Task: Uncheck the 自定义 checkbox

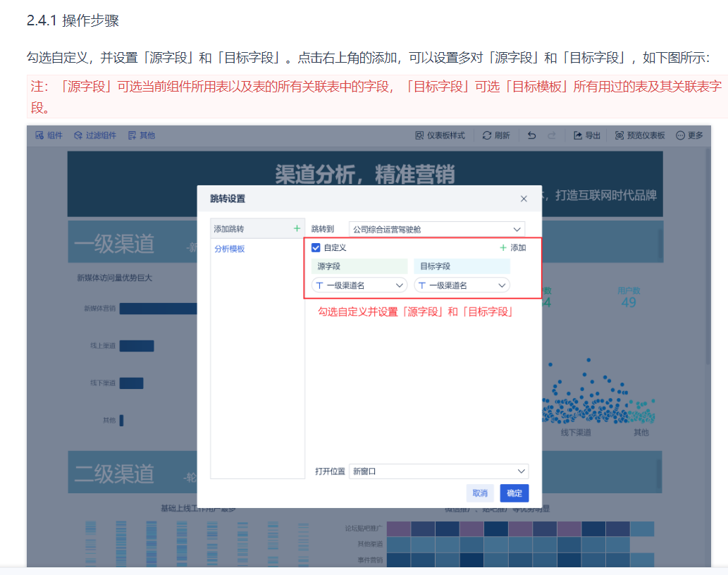Action: click(x=316, y=248)
